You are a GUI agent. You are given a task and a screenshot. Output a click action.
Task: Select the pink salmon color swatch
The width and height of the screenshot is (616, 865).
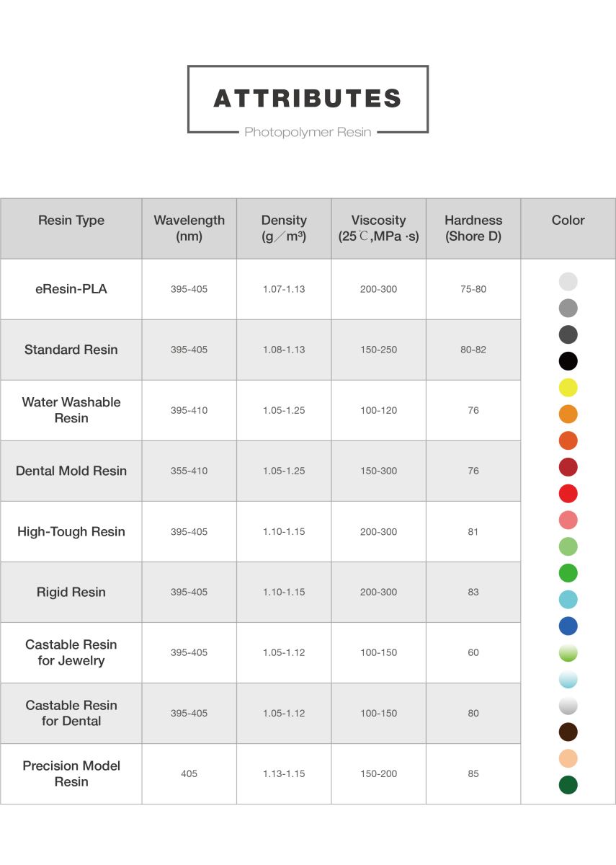pos(568,520)
